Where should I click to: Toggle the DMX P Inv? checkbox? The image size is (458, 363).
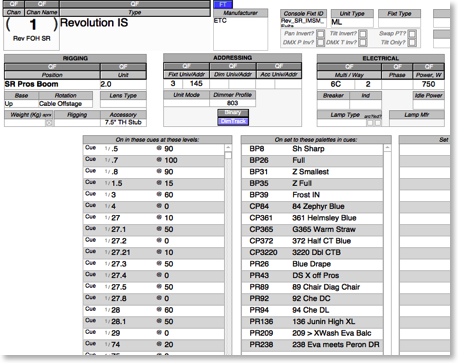(x=320, y=42)
